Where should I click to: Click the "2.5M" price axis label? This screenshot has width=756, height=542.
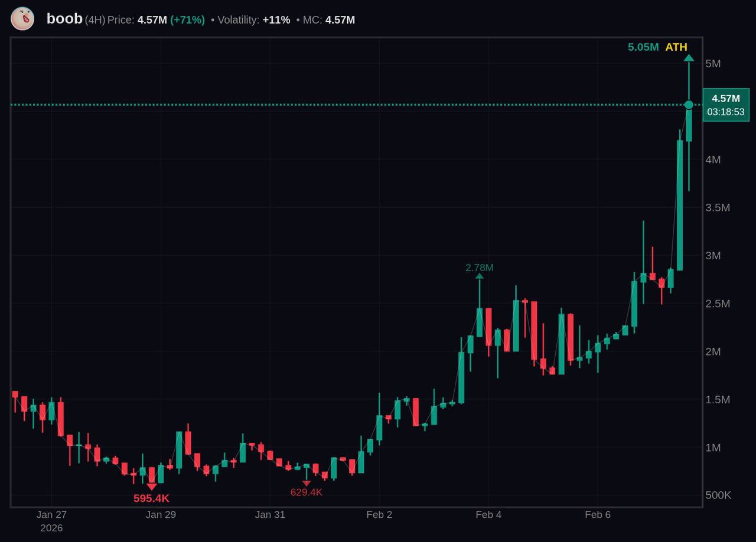(x=718, y=303)
